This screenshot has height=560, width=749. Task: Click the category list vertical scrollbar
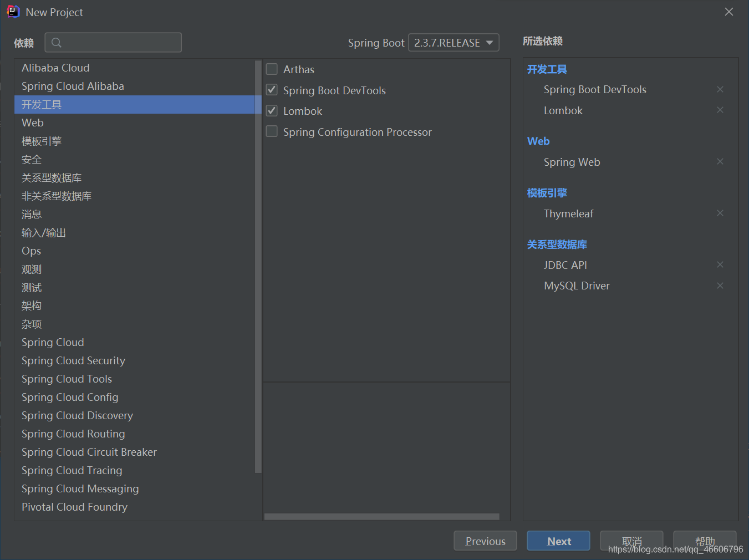(x=258, y=266)
